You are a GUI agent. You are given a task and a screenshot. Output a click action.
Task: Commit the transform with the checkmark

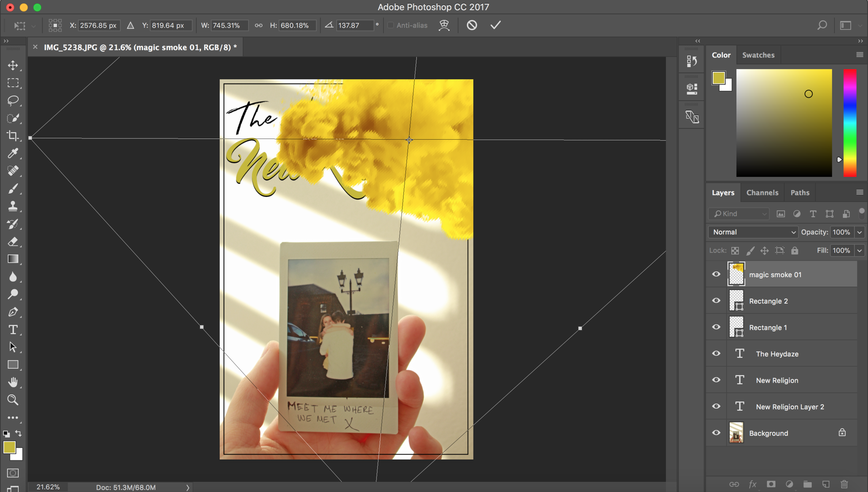[495, 25]
